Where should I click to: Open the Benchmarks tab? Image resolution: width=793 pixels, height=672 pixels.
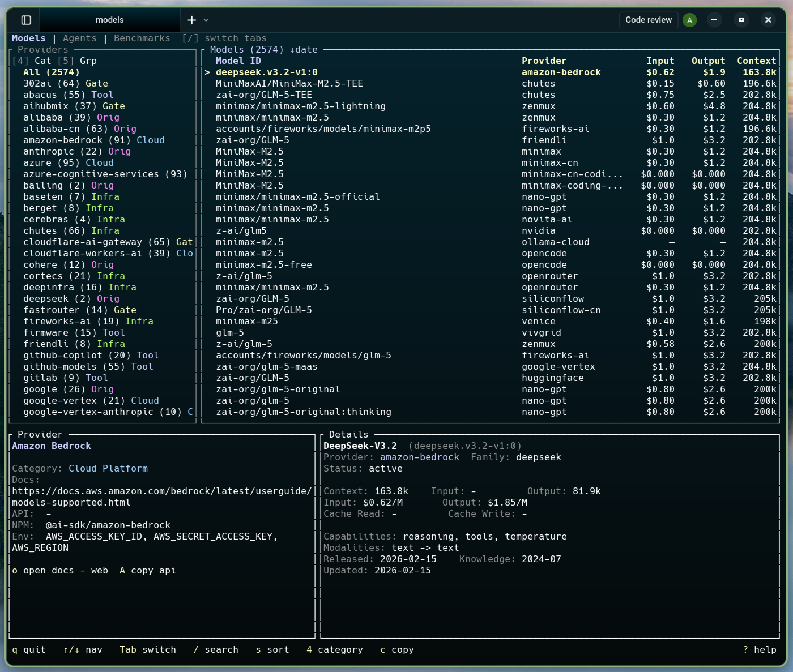coord(142,38)
